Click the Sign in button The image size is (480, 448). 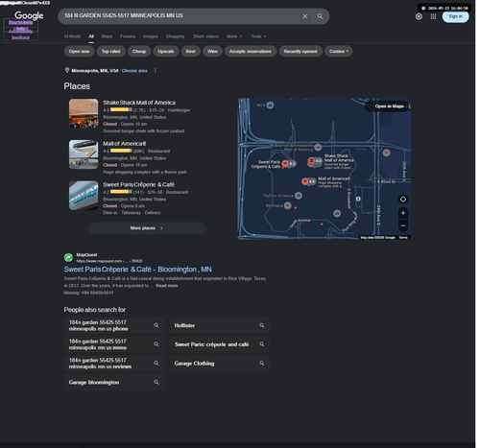[455, 16]
